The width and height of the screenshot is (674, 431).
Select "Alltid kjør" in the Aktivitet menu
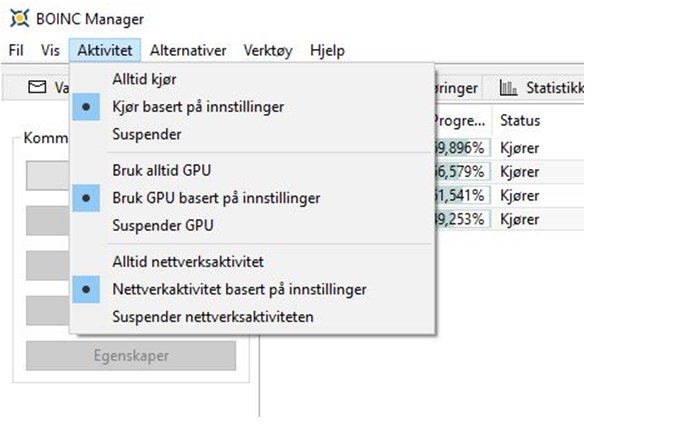[x=145, y=78]
